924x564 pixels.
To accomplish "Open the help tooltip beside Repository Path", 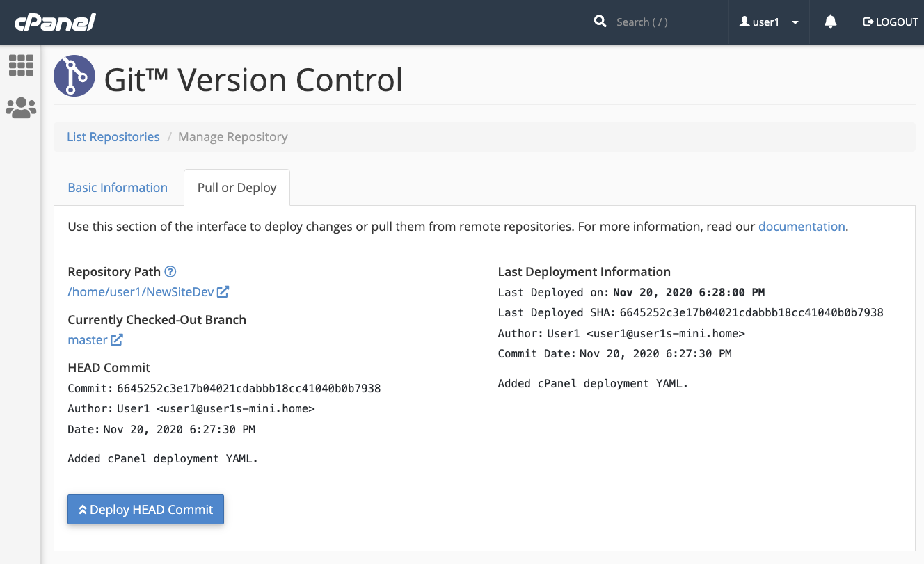I will [170, 271].
